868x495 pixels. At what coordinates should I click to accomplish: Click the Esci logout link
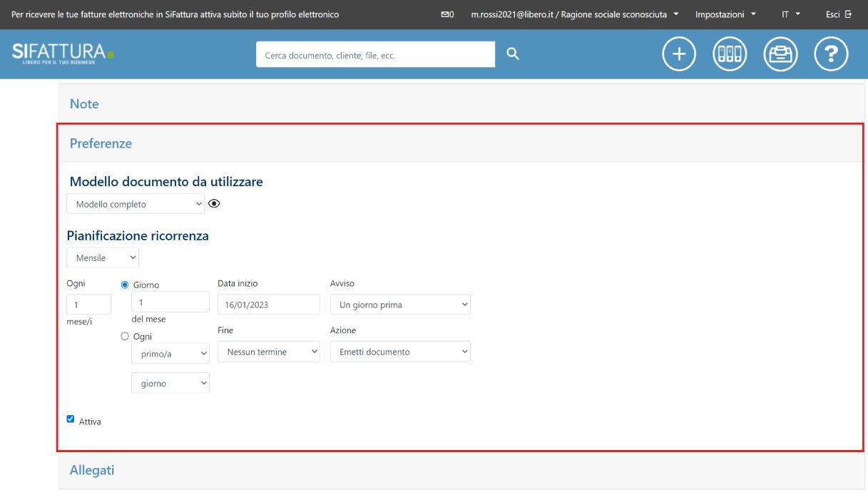tap(839, 14)
